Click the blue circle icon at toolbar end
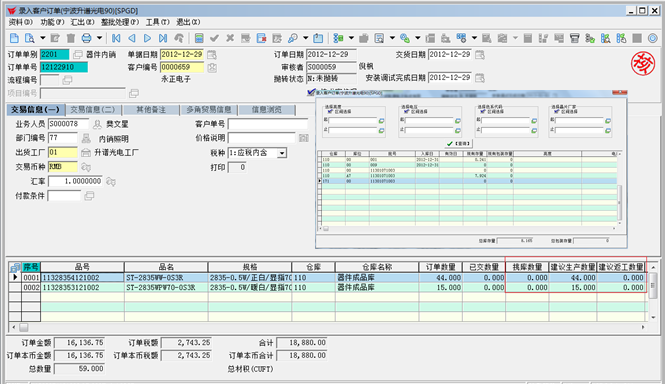 pyautogui.click(x=653, y=38)
